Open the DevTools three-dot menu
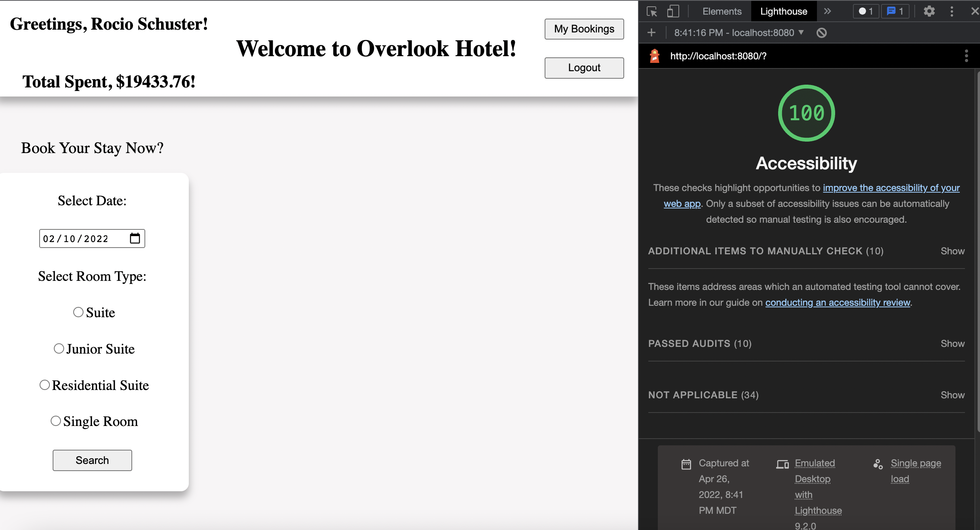The height and width of the screenshot is (530, 980). pyautogui.click(x=952, y=11)
